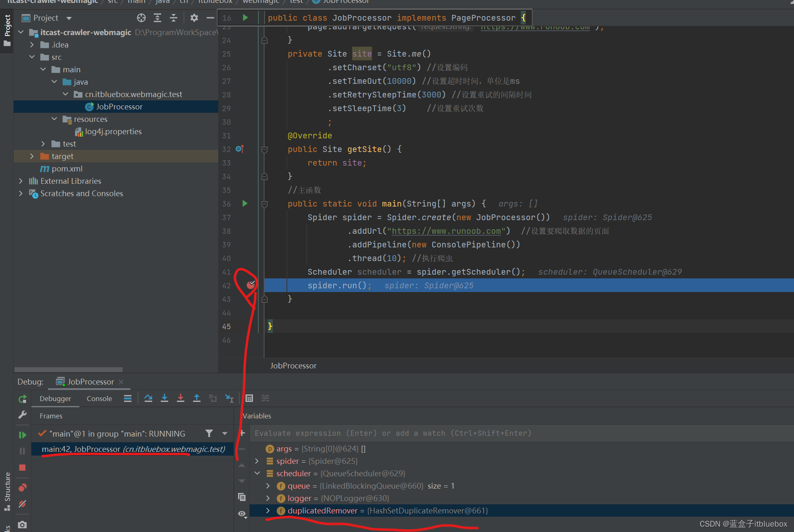The height and width of the screenshot is (532, 794).
Task: Click the Force Step Into icon
Action: 180,398
